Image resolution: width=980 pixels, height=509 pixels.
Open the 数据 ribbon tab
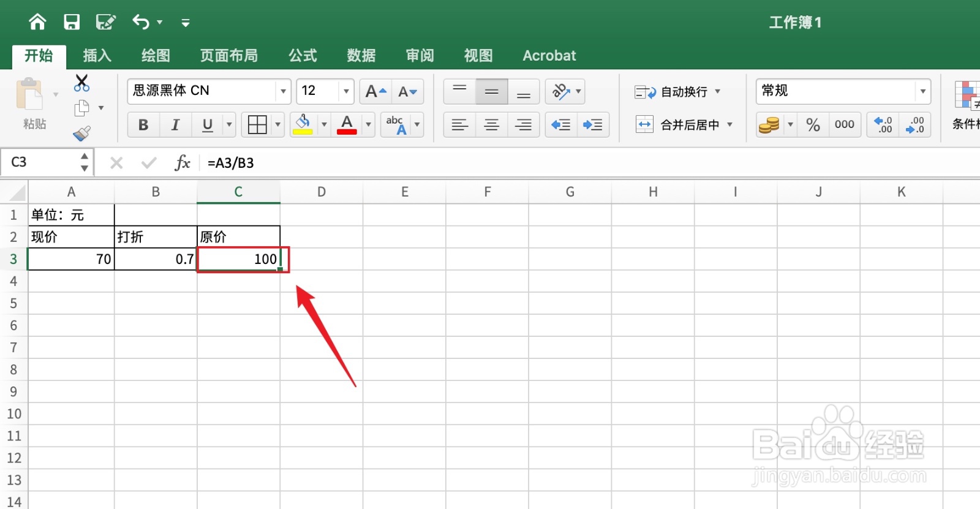point(361,56)
